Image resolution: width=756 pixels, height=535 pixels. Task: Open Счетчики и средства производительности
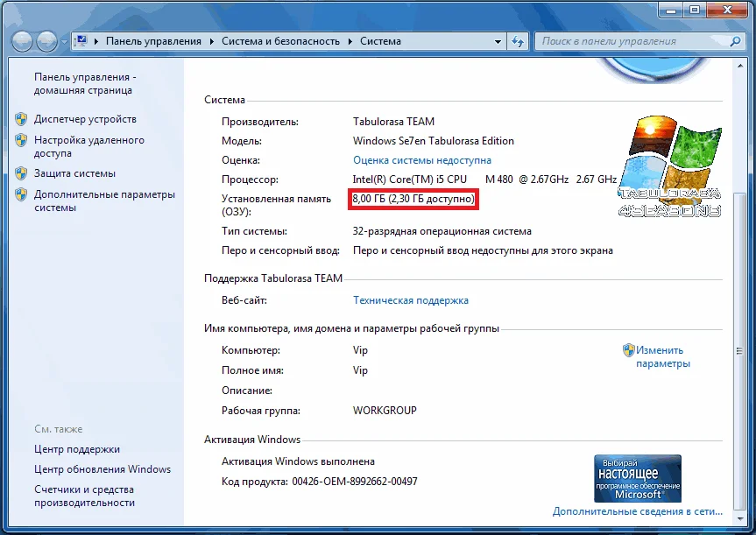tap(84, 496)
